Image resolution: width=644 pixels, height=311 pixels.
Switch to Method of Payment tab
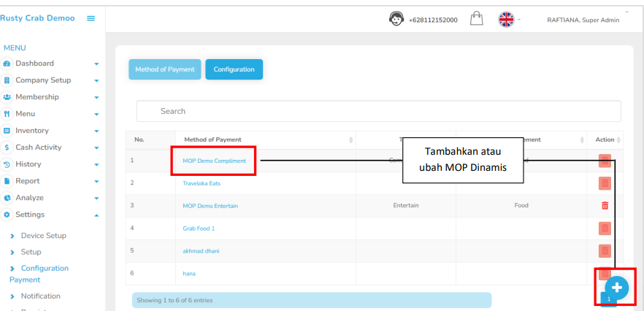(x=164, y=69)
